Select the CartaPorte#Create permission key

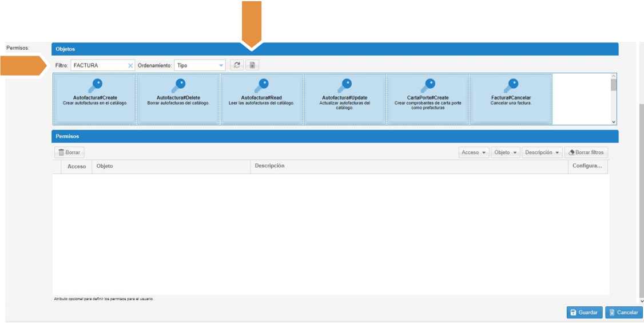427,99
